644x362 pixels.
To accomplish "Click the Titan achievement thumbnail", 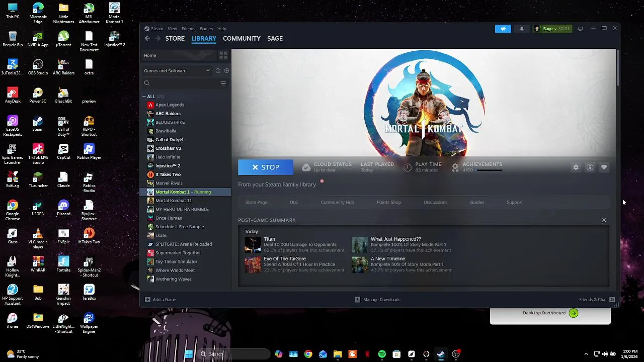I will tap(253, 245).
